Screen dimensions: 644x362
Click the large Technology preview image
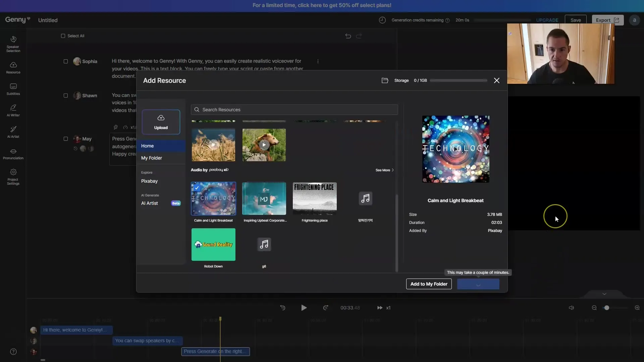click(455, 149)
